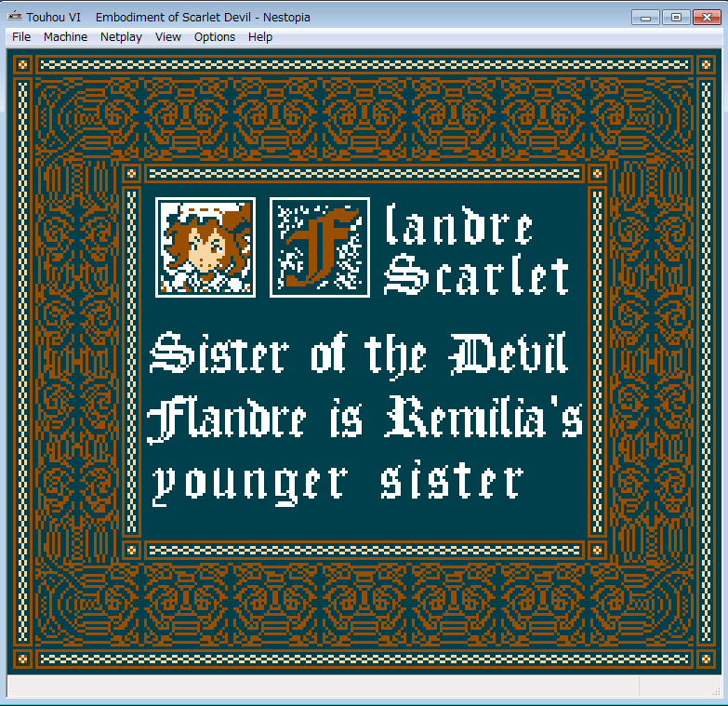Click the window resize grip in status bar
The height and width of the screenshot is (706, 728).
click(x=716, y=691)
